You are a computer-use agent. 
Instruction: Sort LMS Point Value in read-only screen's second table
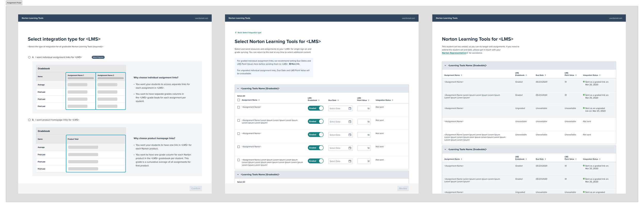click(x=576, y=159)
